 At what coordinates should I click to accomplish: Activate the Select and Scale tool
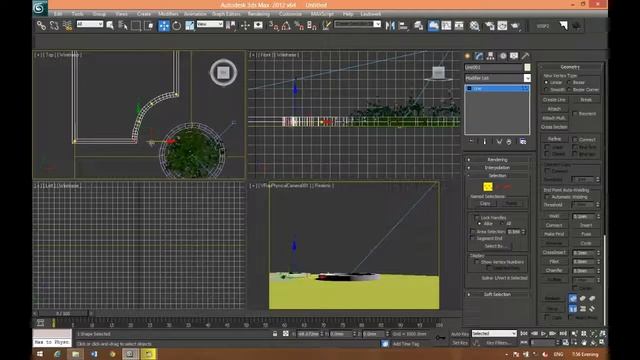coord(190,25)
